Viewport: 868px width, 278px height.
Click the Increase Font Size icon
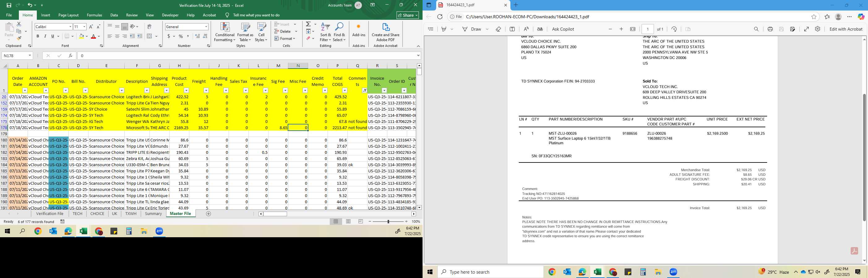(91, 27)
